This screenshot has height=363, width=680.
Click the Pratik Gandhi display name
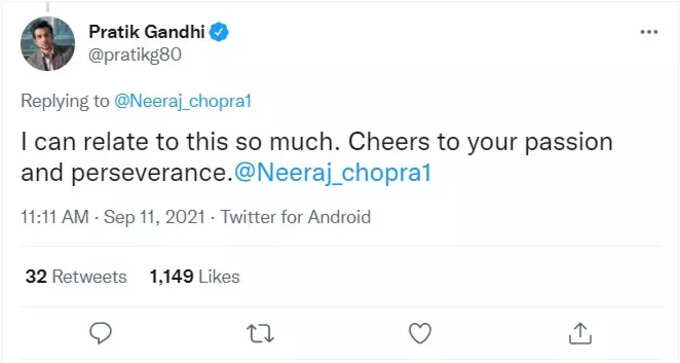[147, 32]
